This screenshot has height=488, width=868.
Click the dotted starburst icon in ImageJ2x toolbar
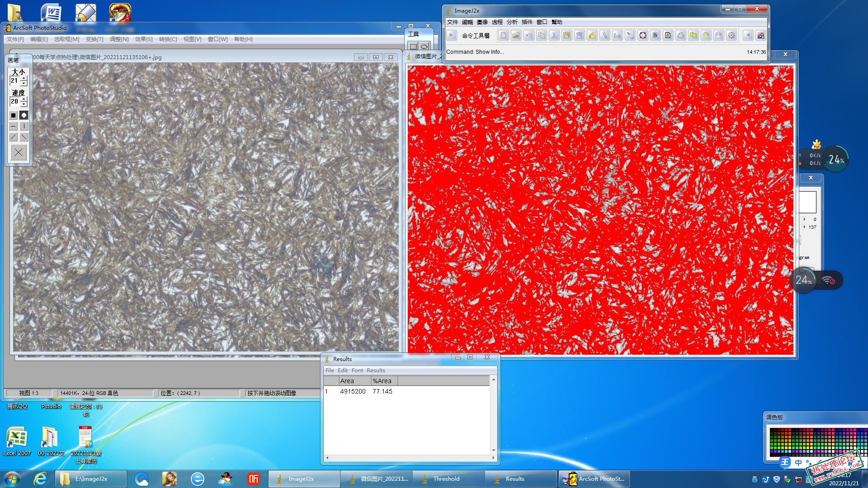[x=731, y=35]
